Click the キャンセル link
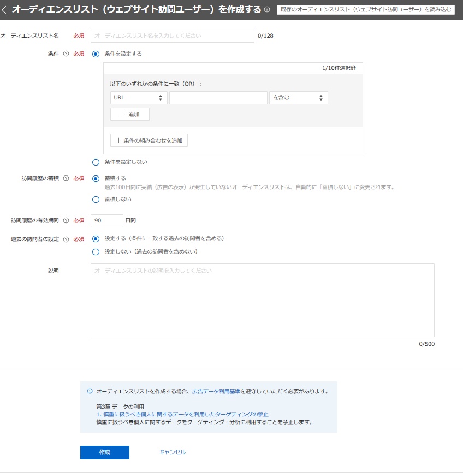463x476 pixels. click(172, 453)
